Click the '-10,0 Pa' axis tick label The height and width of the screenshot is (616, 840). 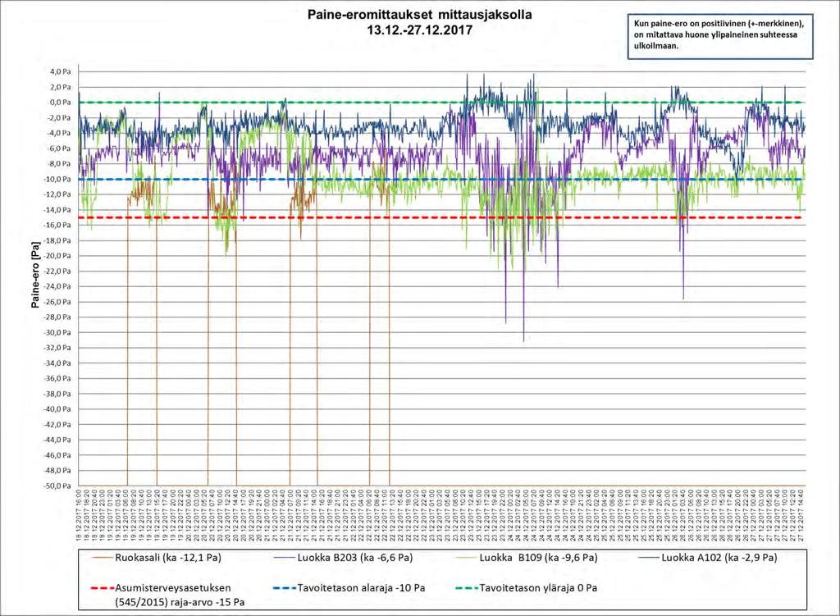57,179
